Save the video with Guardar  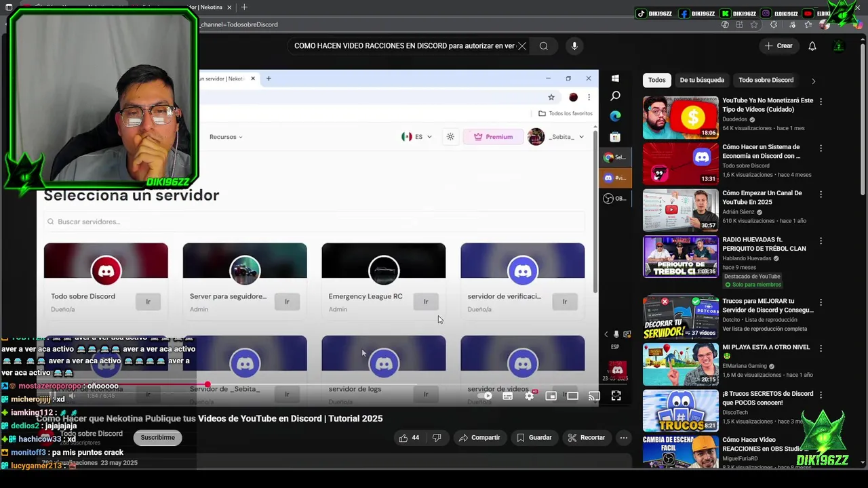tap(534, 438)
